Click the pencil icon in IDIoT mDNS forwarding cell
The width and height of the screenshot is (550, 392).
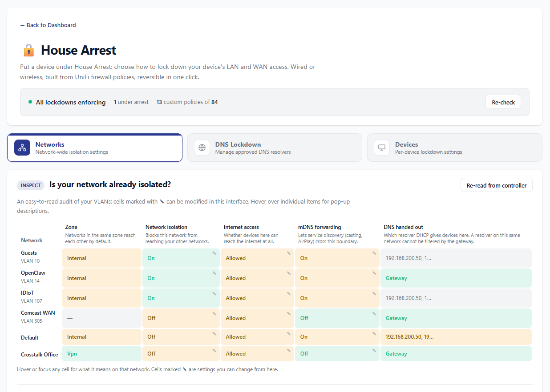pyautogui.click(x=374, y=293)
